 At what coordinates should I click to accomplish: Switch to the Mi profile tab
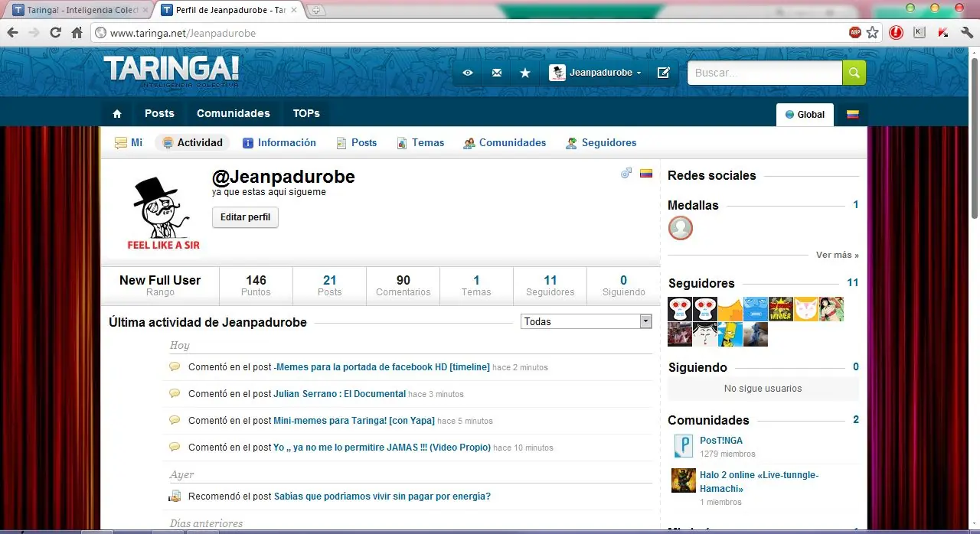tap(129, 142)
